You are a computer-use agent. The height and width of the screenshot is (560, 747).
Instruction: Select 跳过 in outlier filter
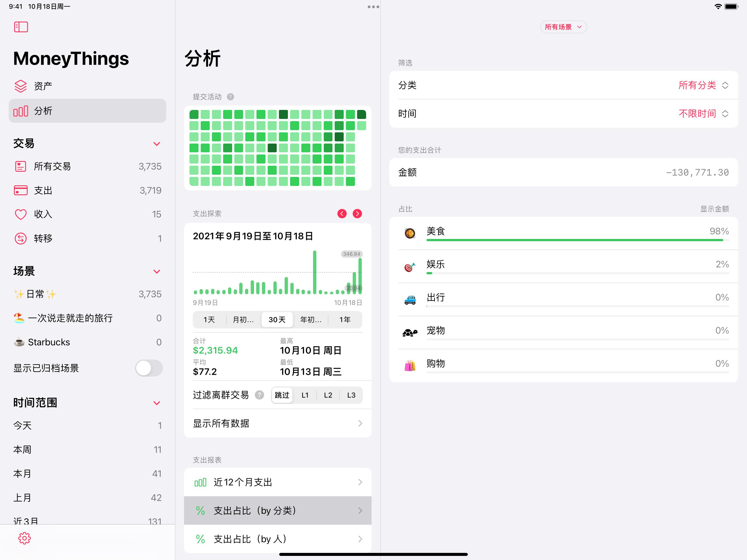(x=282, y=395)
